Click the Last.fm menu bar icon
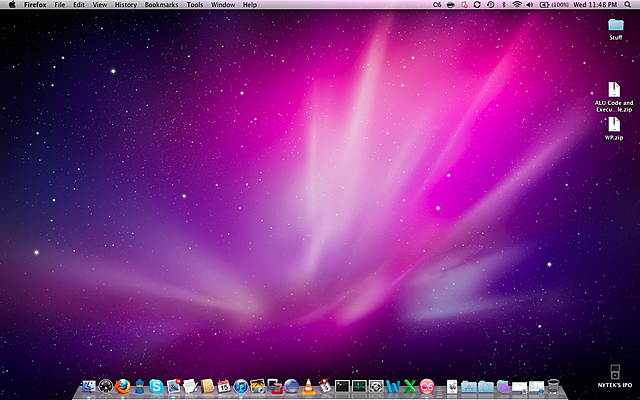The height and width of the screenshot is (400, 640). point(438,5)
